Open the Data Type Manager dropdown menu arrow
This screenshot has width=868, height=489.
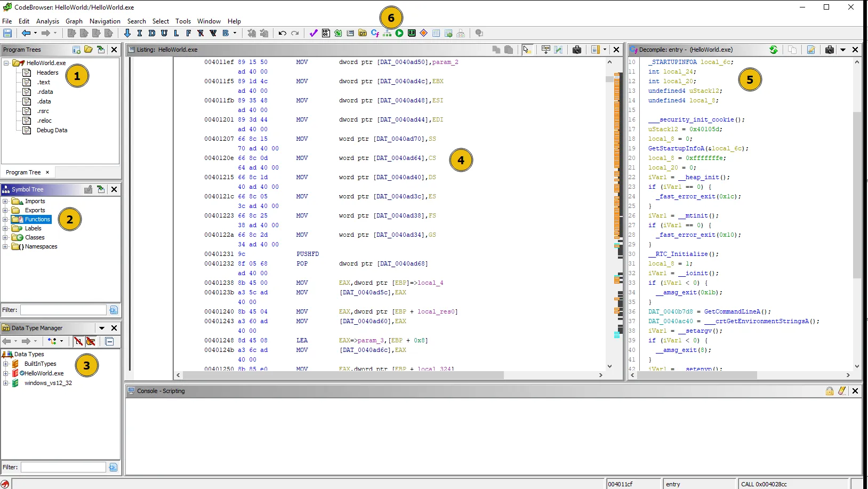101,328
